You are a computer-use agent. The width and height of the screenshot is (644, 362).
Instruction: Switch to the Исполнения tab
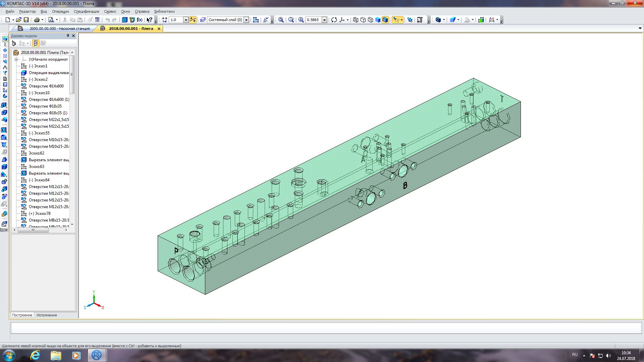(x=47, y=315)
